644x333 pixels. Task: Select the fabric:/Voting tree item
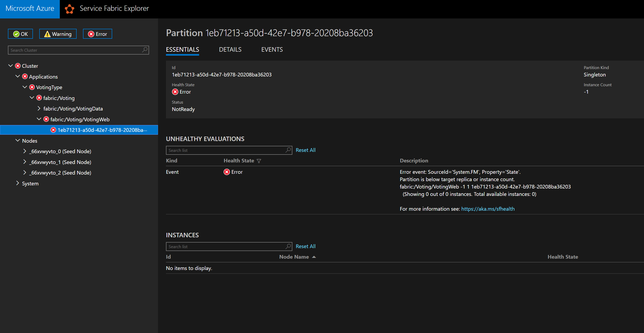point(59,98)
